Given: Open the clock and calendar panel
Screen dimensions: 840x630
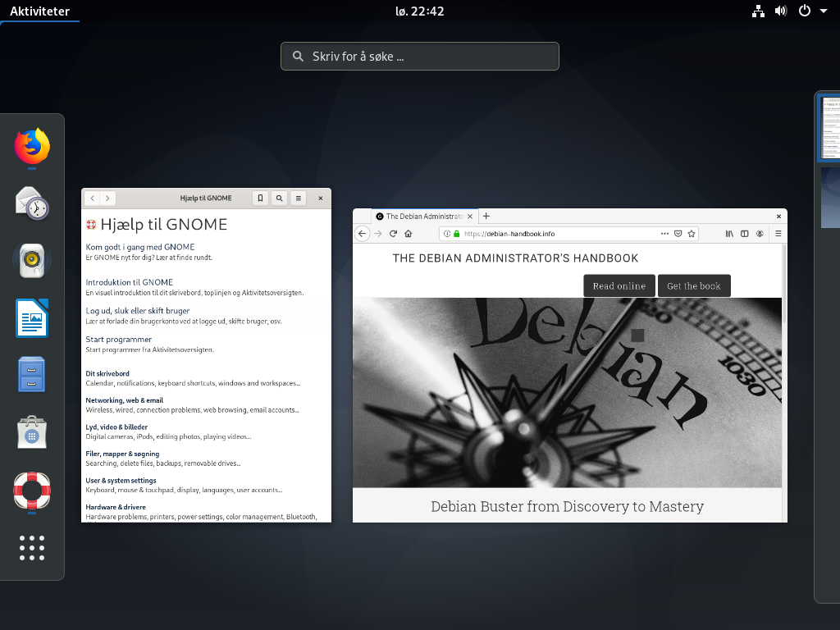Looking at the screenshot, I should click(419, 11).
